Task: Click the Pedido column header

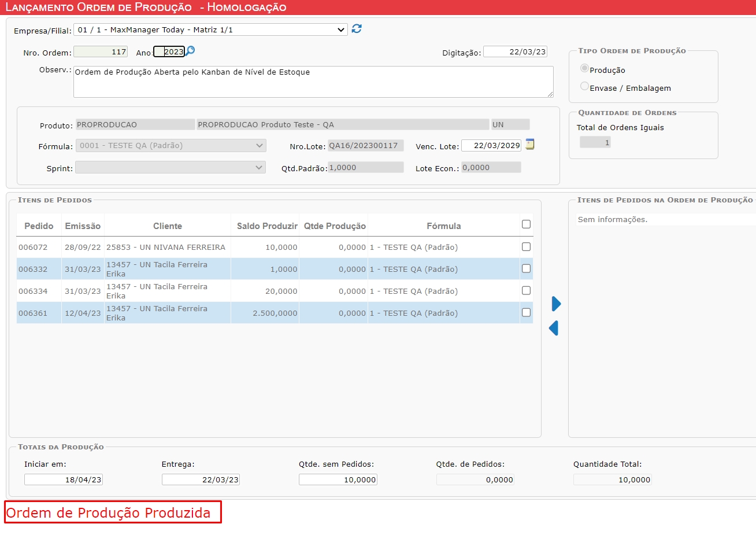Action: [39, 226]
